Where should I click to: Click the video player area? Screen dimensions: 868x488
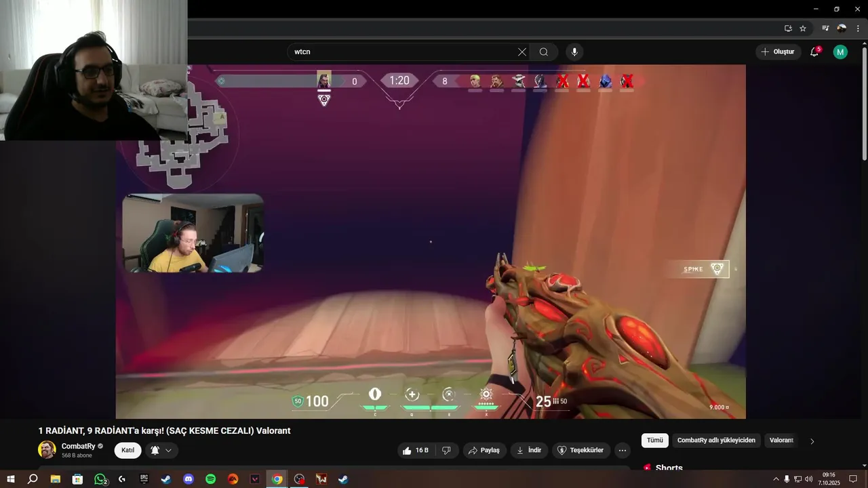[431, 241]
